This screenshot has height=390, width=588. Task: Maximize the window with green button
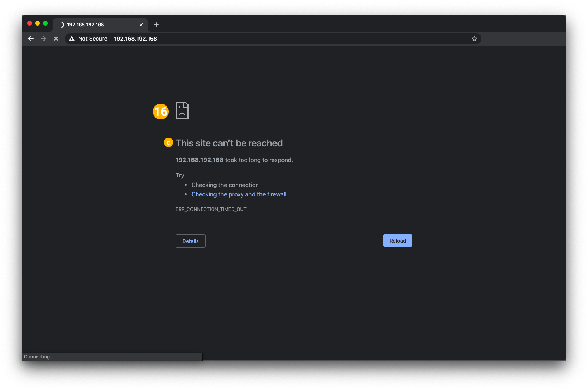[x=45, y=23]
